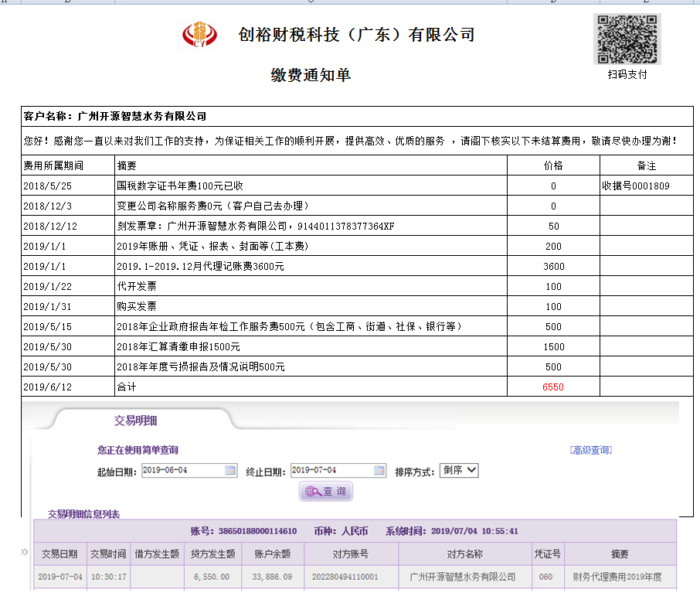Click the QR payment code
700x593 pixels.
pos(627,39)
